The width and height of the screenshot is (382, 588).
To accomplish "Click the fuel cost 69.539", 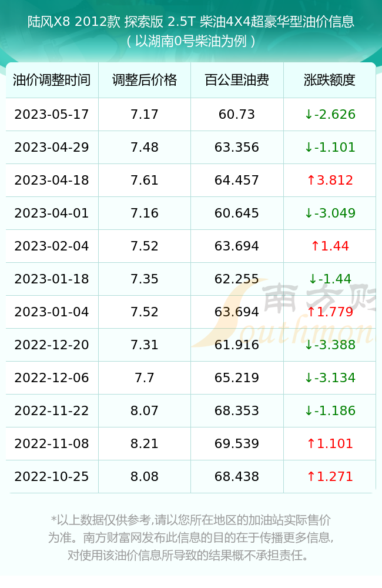I will click(237, 444).
